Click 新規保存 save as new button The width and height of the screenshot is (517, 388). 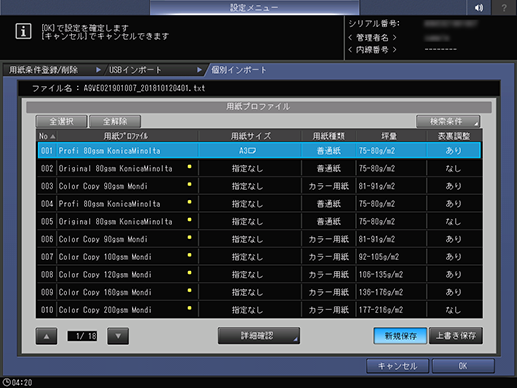(x=400, y=336)
